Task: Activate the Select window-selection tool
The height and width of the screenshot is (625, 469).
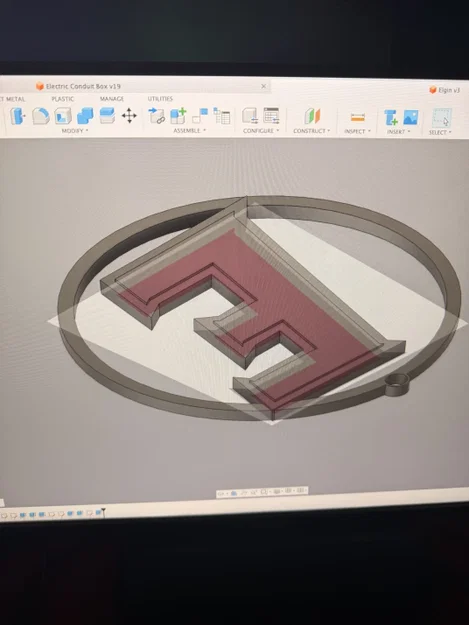Action: [x=442, y=118]
